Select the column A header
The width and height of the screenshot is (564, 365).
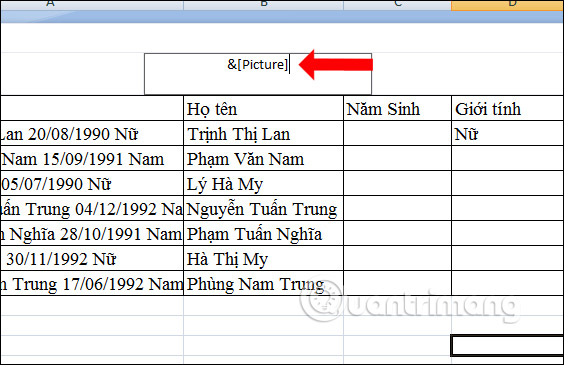(x=92, y=5)
